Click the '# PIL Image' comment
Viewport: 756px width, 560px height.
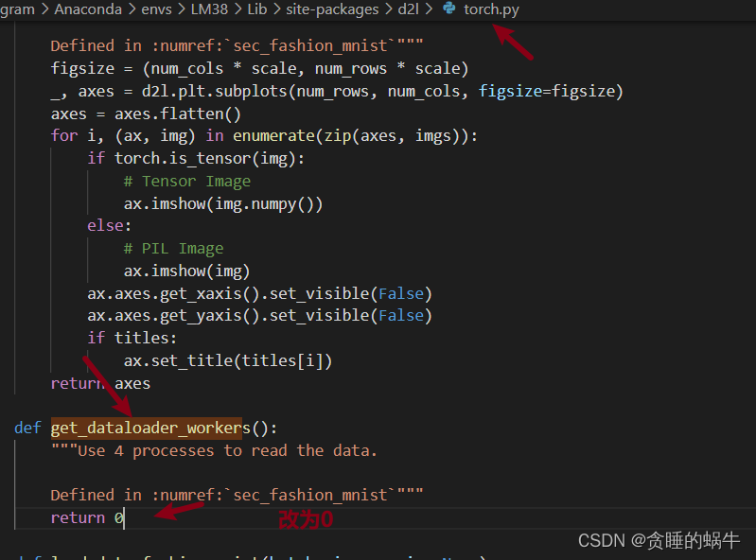point(173,248)
